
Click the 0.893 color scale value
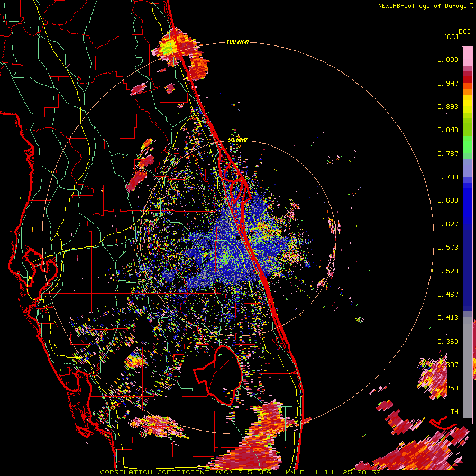(x=448, y=106)
